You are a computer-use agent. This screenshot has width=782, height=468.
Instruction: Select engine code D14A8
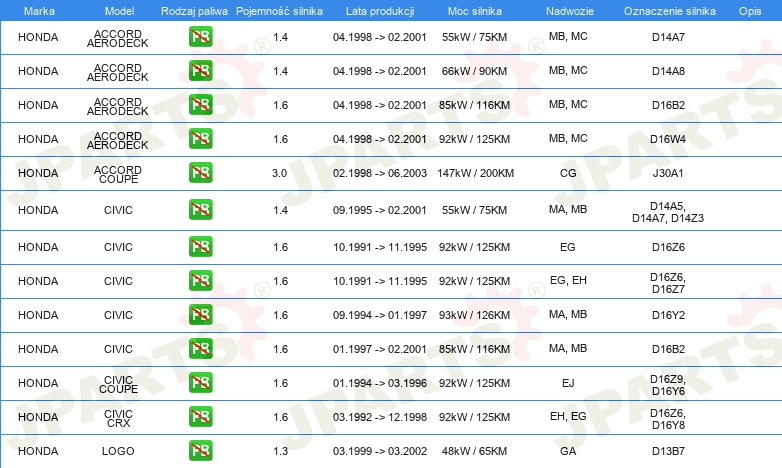668,71
